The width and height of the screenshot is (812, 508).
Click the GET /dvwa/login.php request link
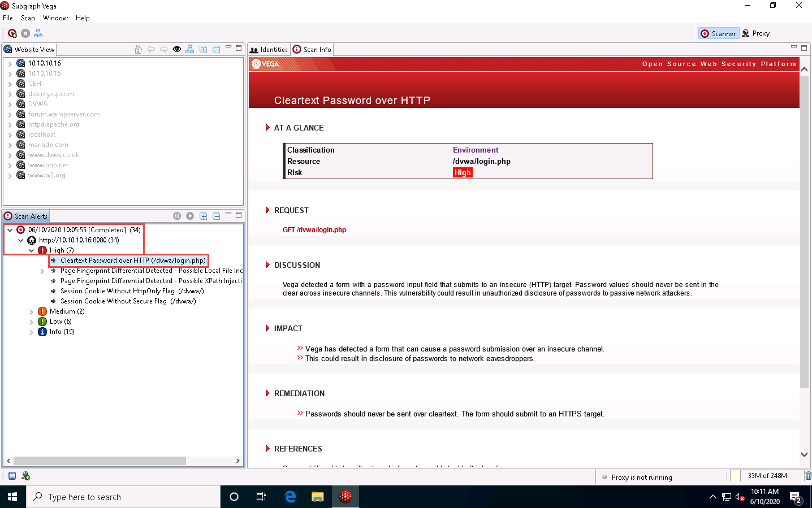click(314, 230)
